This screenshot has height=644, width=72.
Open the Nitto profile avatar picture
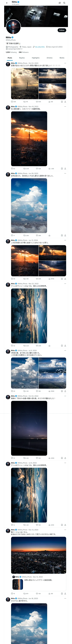pos(13,27)
